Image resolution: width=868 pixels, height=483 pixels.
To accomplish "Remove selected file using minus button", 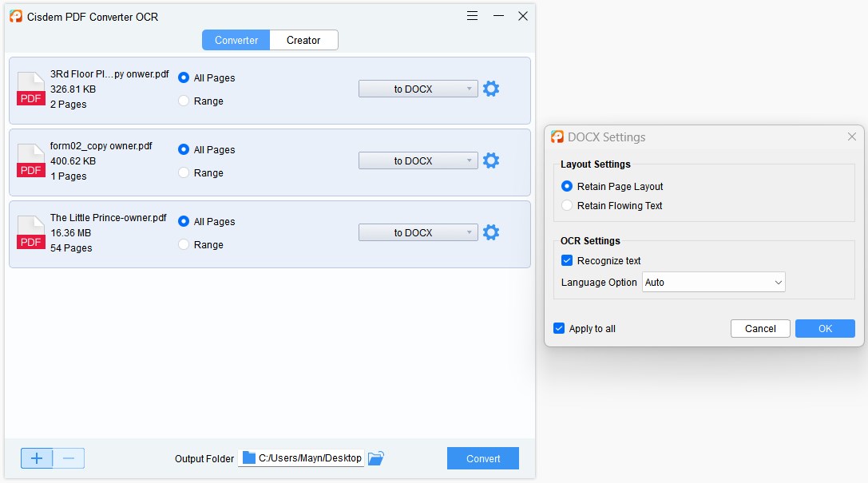I will [69, 458].
